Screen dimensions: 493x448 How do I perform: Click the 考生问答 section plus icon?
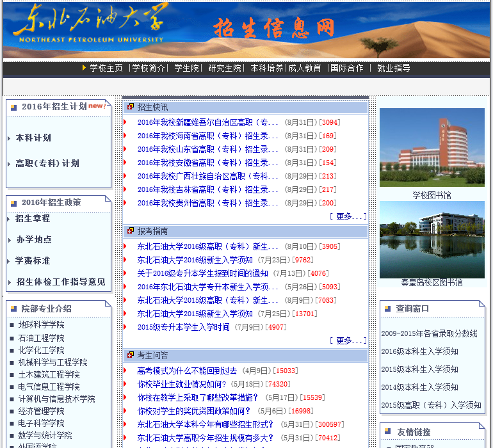(131, 355)
